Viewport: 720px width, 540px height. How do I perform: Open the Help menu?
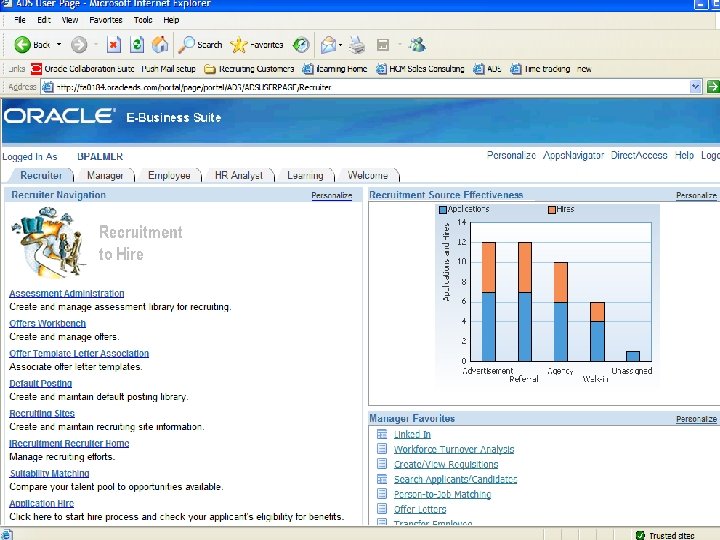(x=171, y=20)
